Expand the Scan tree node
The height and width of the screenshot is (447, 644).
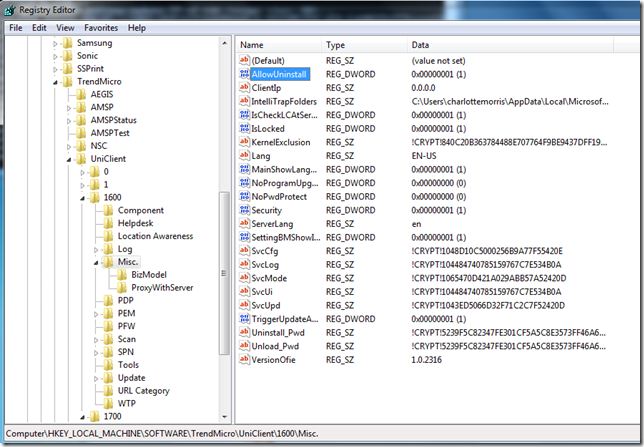(96, 340)
